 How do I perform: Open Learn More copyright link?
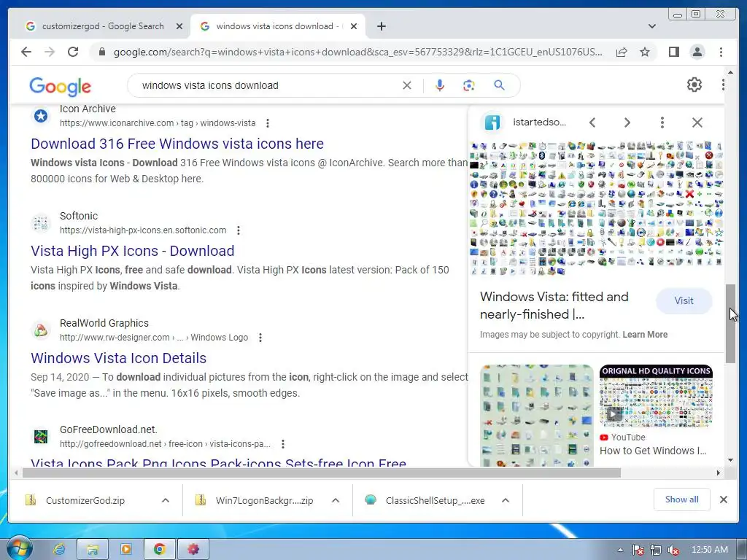(645, 335)
